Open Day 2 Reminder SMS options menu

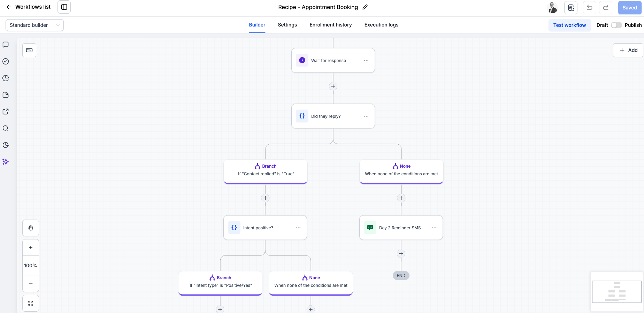click(434, 228)
